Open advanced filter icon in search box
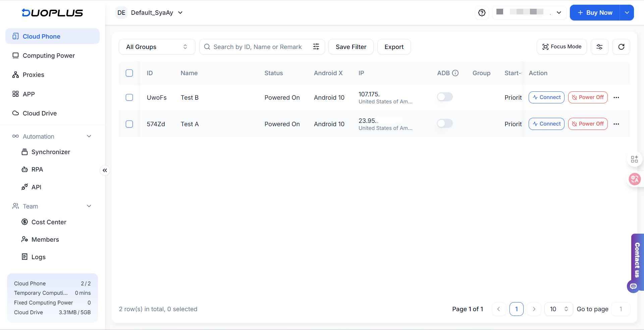The image size is (644, 330). (316, 47)
